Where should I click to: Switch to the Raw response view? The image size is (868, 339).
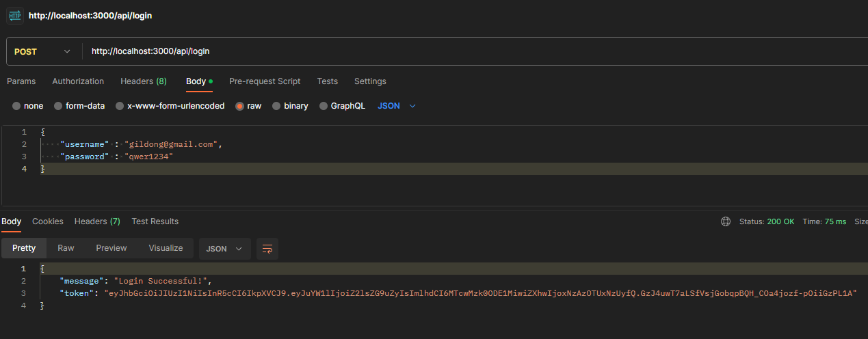pyautogui.click(x=66, y=248)
